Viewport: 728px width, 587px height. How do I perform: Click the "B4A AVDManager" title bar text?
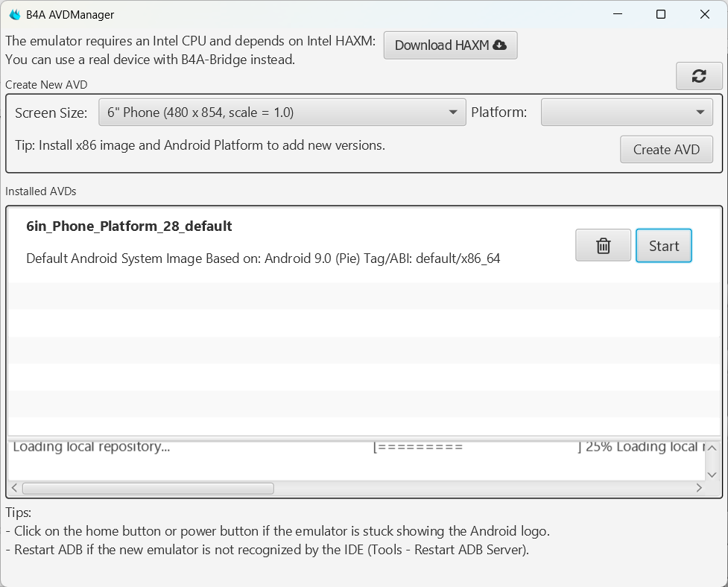[70, 14]
